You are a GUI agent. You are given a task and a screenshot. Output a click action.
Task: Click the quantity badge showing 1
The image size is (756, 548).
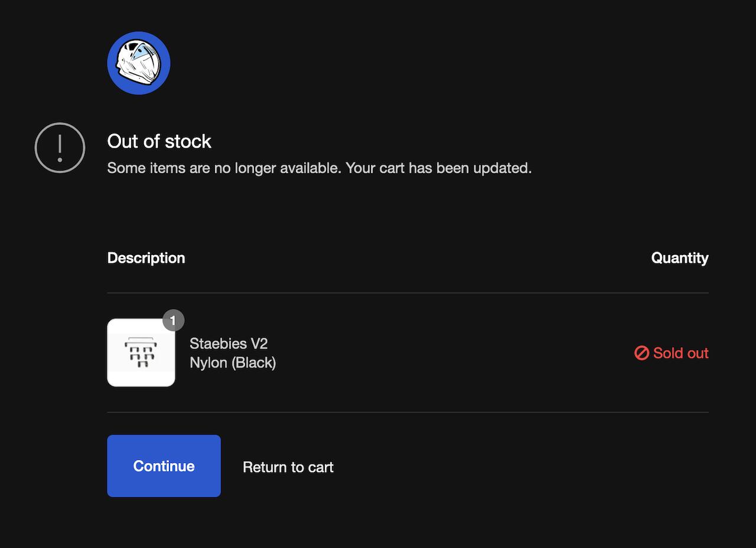[x=173, y=321]
